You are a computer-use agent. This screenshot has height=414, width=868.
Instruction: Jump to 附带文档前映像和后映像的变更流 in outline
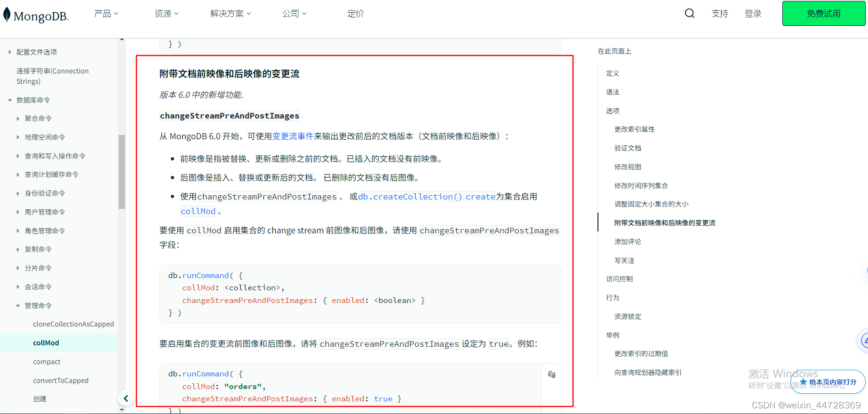(665, 223)
